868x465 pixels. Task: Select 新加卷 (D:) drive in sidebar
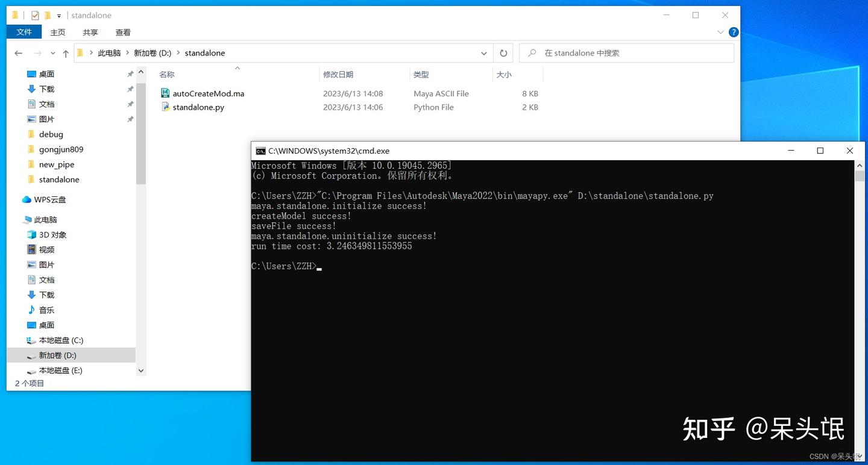tap(57, 355)
